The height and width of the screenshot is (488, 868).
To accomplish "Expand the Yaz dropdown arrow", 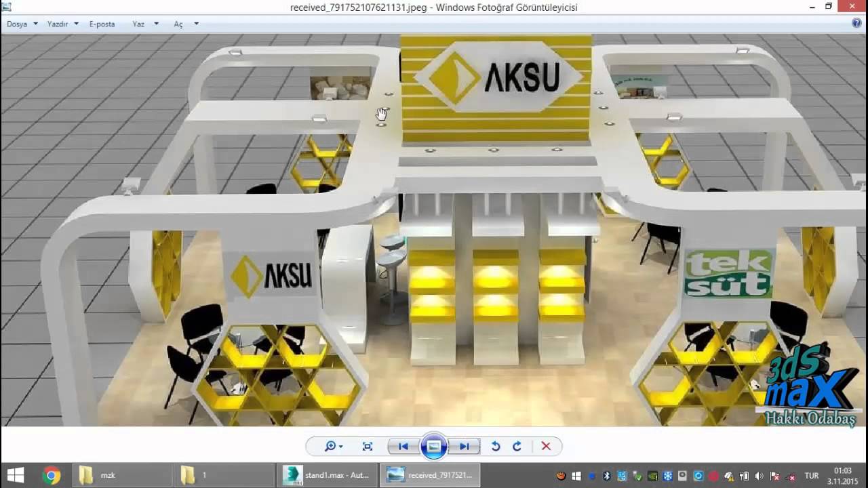I will pos(156,24).
